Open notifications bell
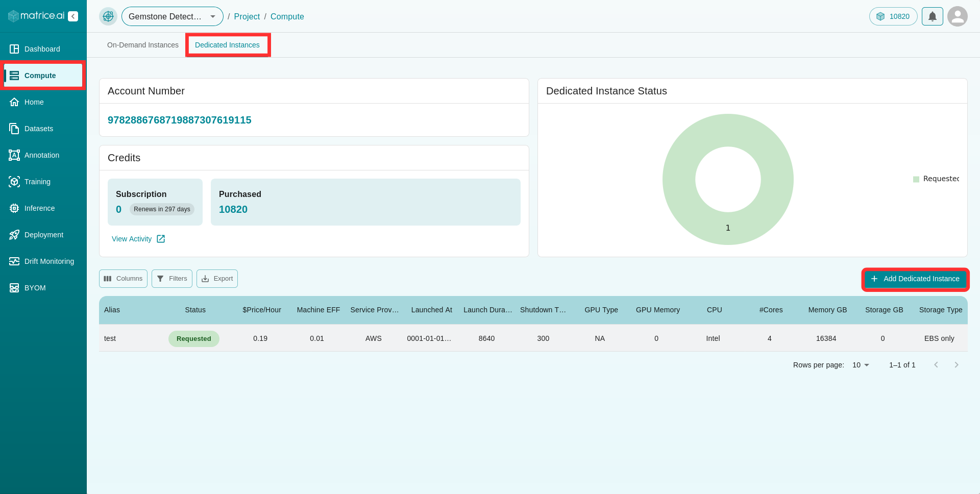 point(933,16)
